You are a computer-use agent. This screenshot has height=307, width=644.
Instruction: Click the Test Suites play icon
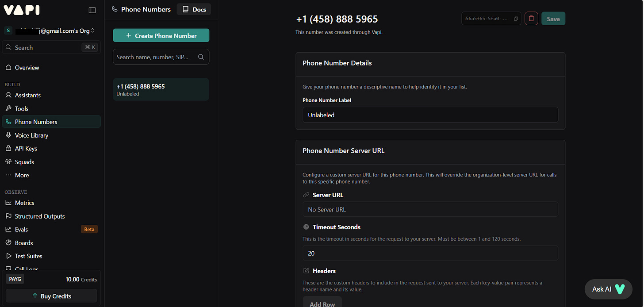click(x=8, y=256)
